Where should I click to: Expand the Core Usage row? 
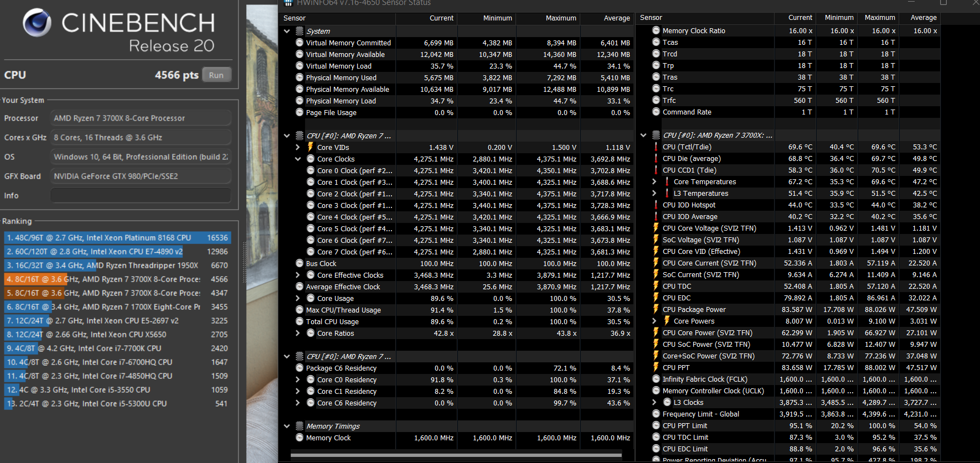298,298
